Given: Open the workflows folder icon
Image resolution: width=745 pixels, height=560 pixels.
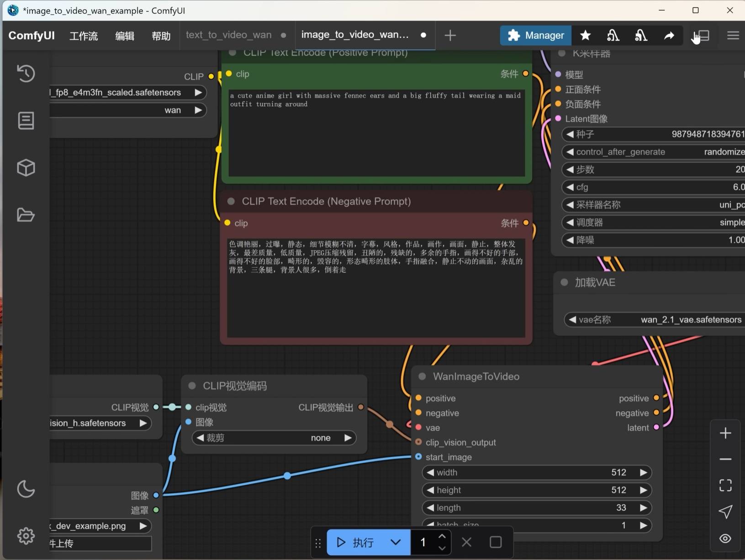Looking at the screenshot, I should [26, 215].
